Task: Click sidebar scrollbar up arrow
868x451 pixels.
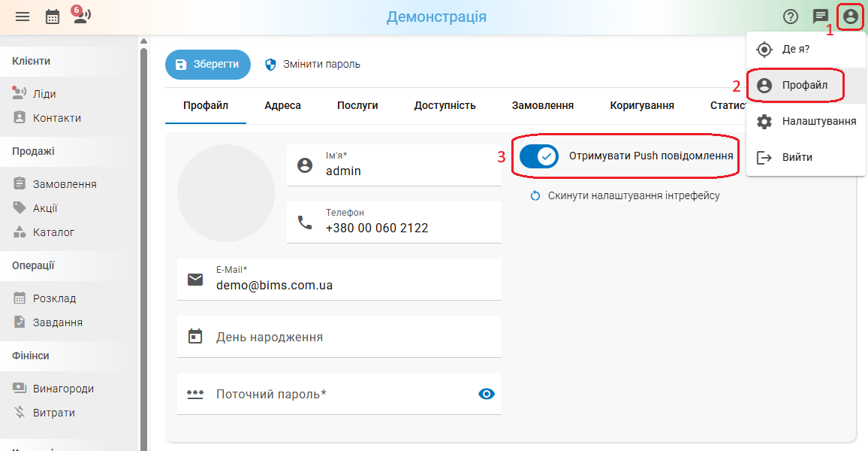Action: pos(144,41)
